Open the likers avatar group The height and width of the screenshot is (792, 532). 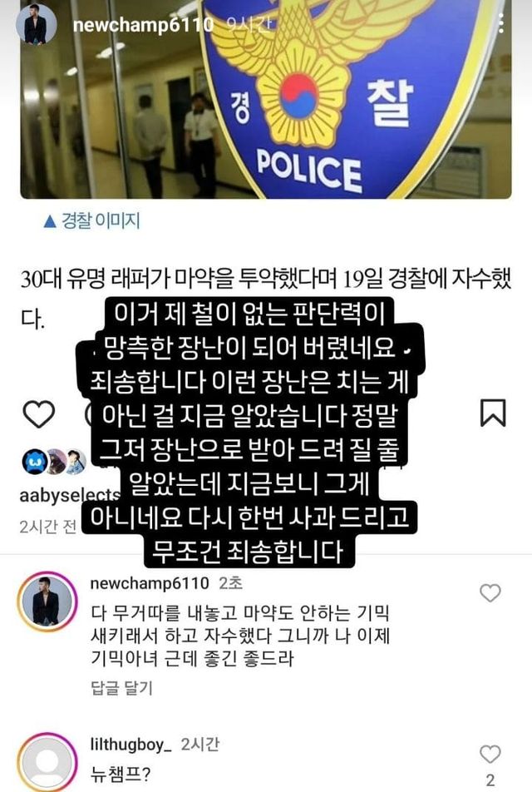[x=54, y=462]
